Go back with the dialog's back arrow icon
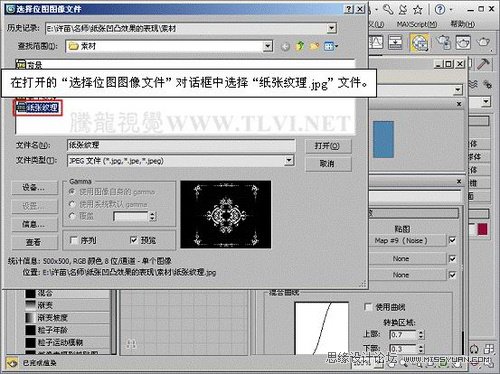This screenshot has width=500, height=374. tap(285, 47)
